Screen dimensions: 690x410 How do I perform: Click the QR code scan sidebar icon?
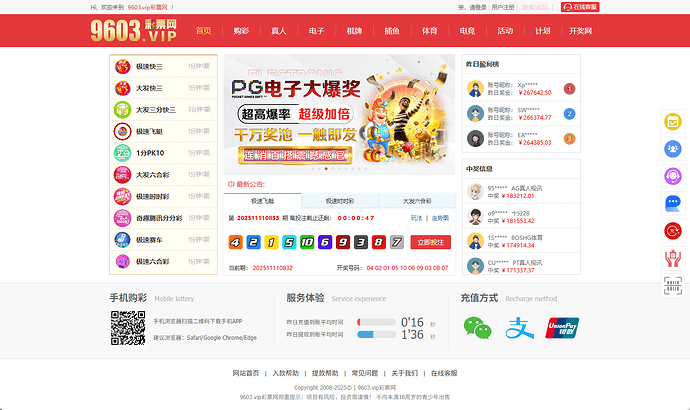[x=673, y=285]
